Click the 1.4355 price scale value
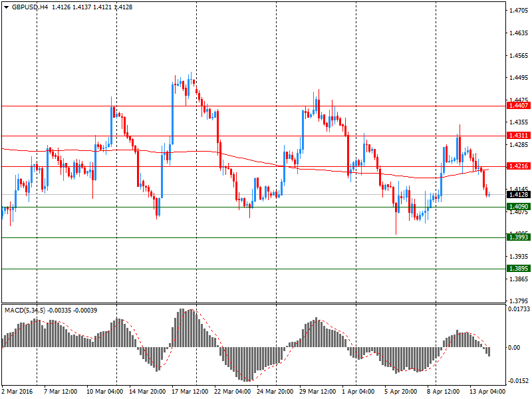This screenshot has width=532, height=399. click(x=519, y=122)
